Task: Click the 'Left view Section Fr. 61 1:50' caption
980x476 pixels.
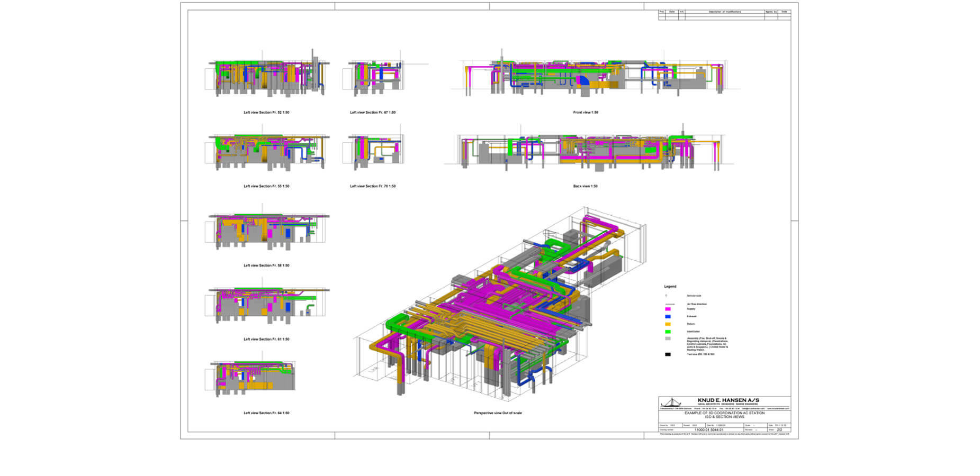Action: (266, 340)
